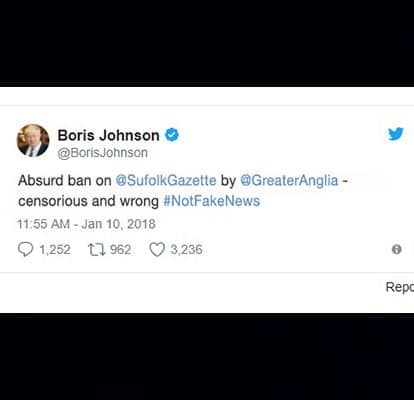Click the Twitter bird logo

tap(396, 134)
